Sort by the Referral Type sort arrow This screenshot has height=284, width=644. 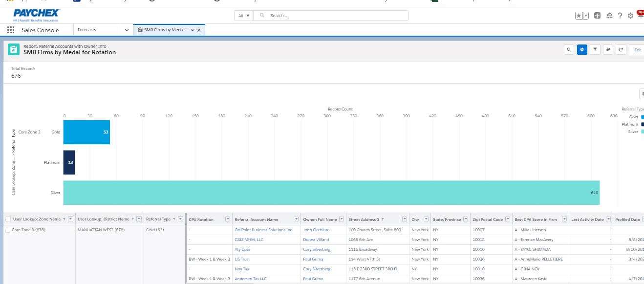(x=174, y=219)
